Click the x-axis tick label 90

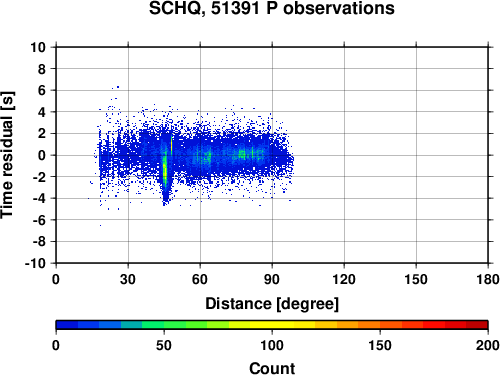click(x=272, y=279)
